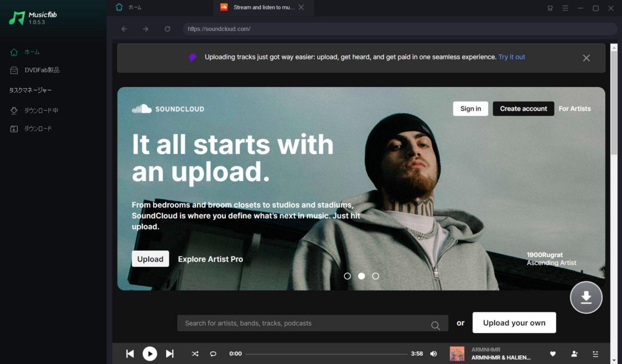
Task: Click the magnifier search icon
Action: tap(435, 325)
